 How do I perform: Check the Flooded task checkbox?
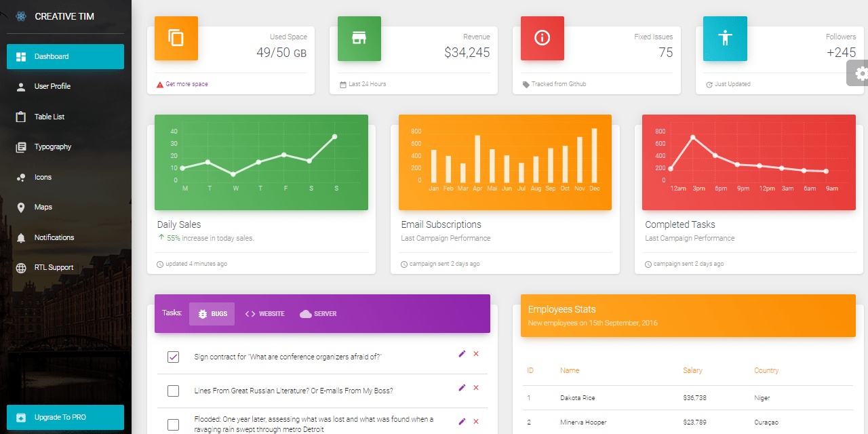tap(173, 424)
